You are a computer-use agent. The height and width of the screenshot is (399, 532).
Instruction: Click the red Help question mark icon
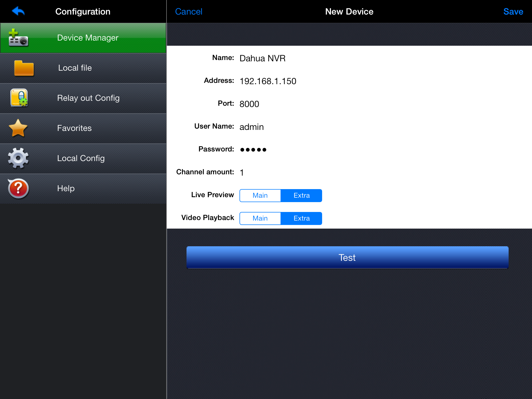(x=18, y=188)
